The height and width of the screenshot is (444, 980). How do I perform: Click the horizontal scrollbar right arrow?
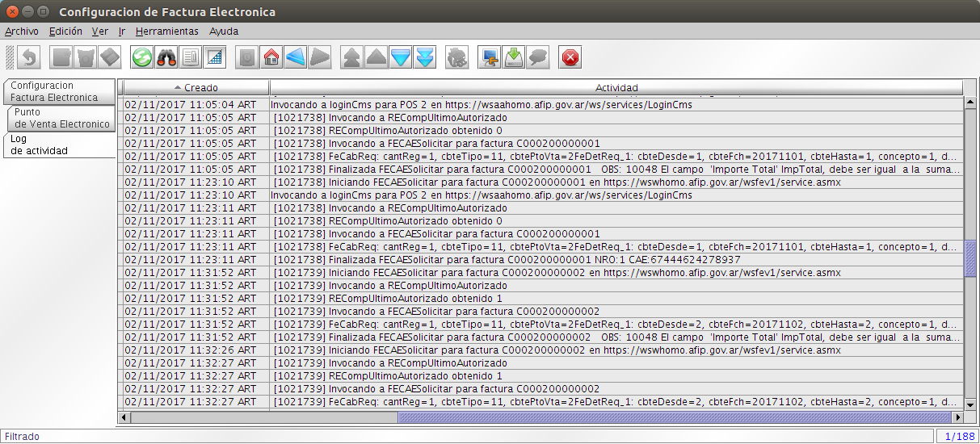click(958, 417)
